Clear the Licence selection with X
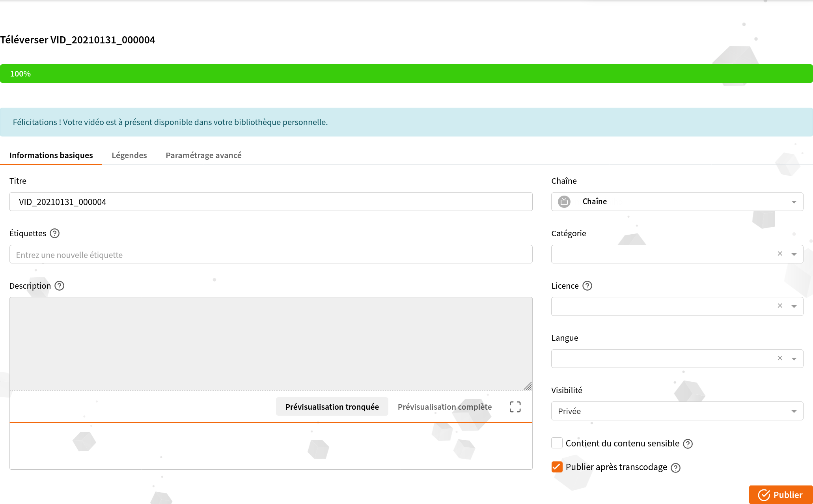 [779, 306]
